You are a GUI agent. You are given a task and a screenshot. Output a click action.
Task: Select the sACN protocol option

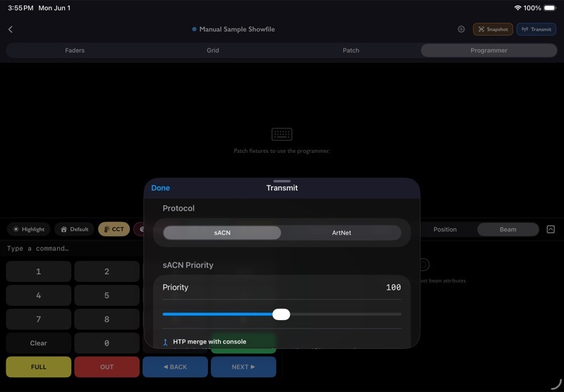[x=222, y=233]
